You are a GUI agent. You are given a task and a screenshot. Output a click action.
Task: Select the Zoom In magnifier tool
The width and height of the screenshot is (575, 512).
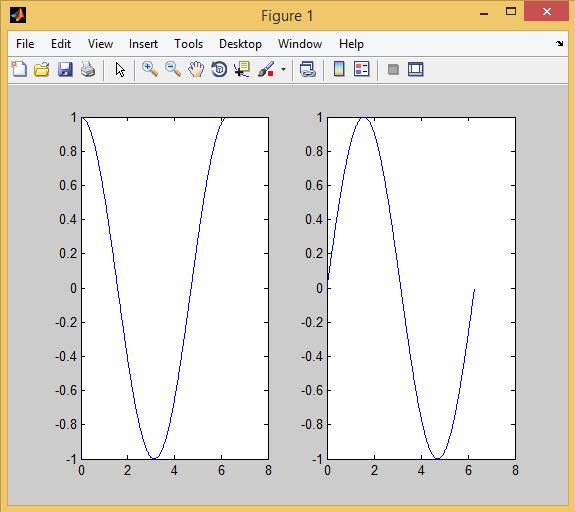(150, 69)
